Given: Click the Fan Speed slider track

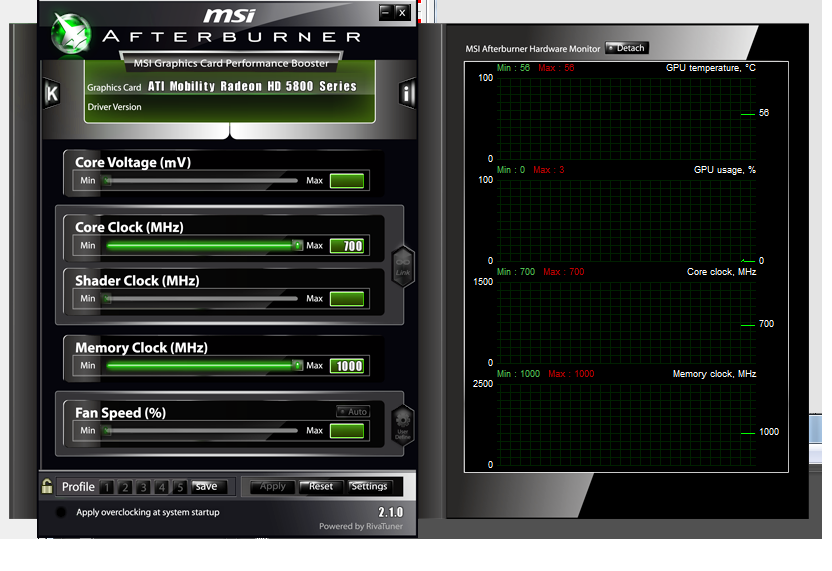Looking at the screenshot, I should (x=201, y=430).
